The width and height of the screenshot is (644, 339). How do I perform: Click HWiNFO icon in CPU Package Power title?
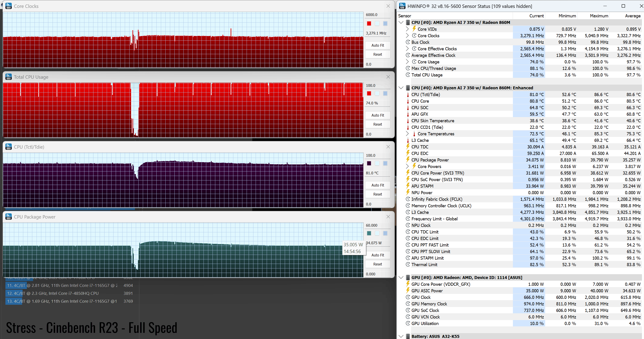point(9,217)
